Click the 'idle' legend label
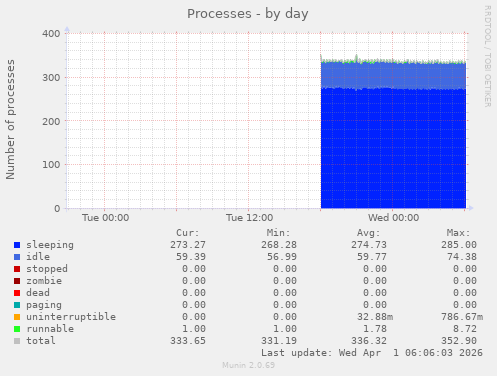This screenshot has width=497, height=376. pos(38,257)
